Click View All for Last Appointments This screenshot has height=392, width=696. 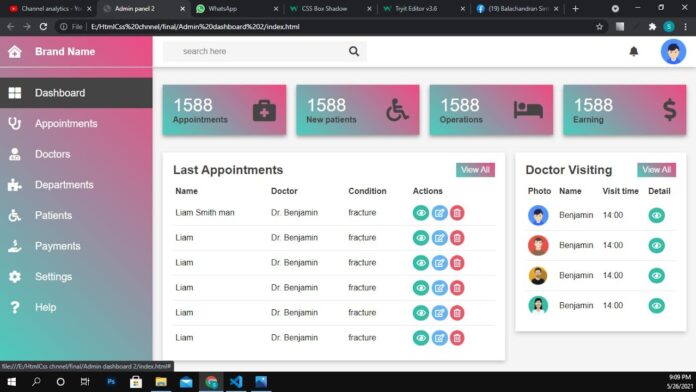pos(475,170)
